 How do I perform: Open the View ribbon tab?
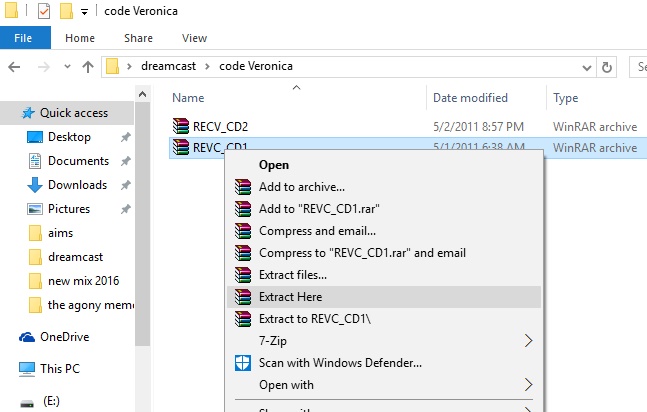(x=194, y=38)
